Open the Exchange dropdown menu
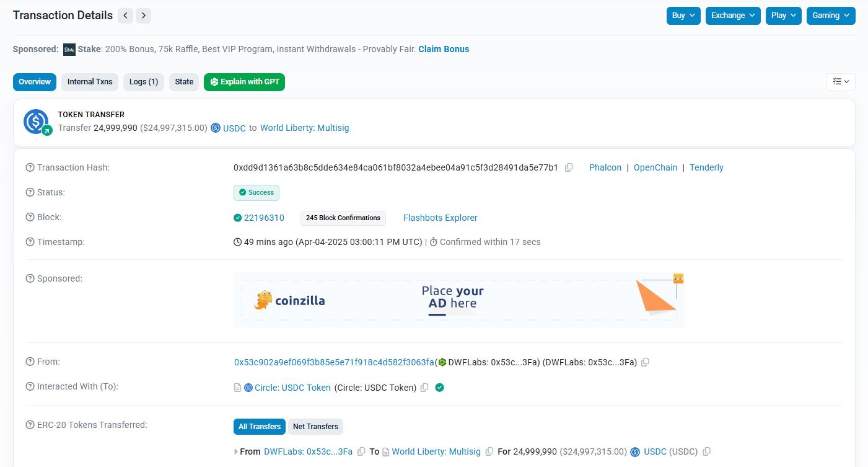 tap(734, 16)
